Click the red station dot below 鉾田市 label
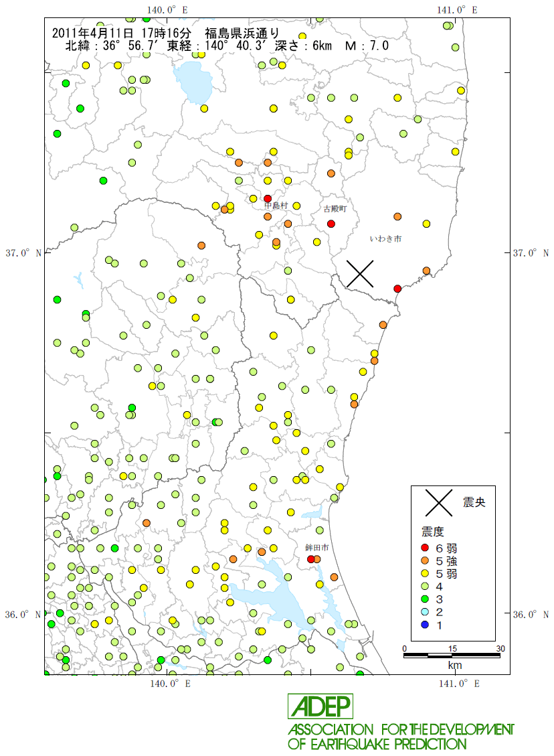 point(310,559)
